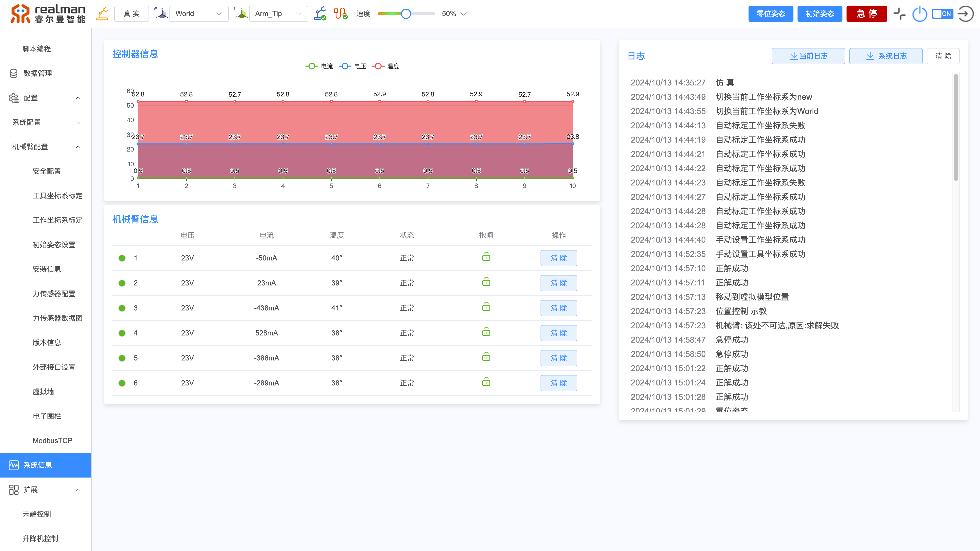This screenshot has height=551, width=980.
Task: Click joint 4 brake lock icon
Action: pos(486,332)
